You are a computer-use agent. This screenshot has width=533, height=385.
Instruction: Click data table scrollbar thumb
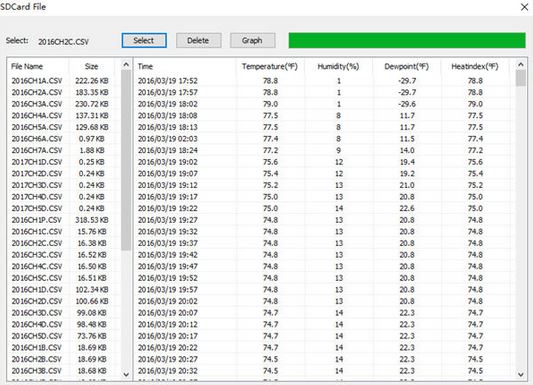point(520,78)
